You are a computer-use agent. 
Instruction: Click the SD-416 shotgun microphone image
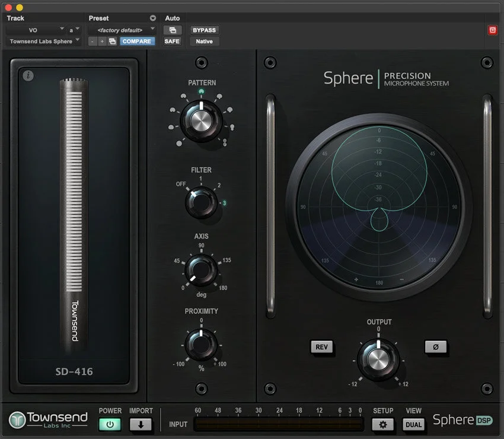pos(74,215)
